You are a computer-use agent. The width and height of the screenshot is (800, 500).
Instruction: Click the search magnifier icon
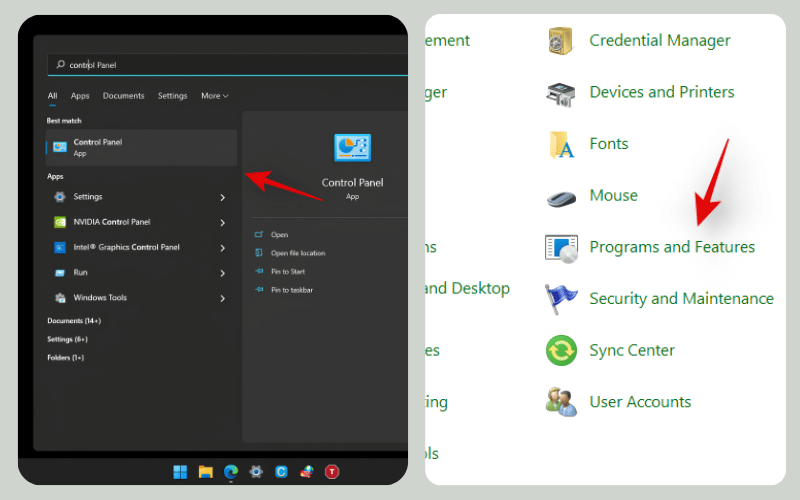point(61,64)
